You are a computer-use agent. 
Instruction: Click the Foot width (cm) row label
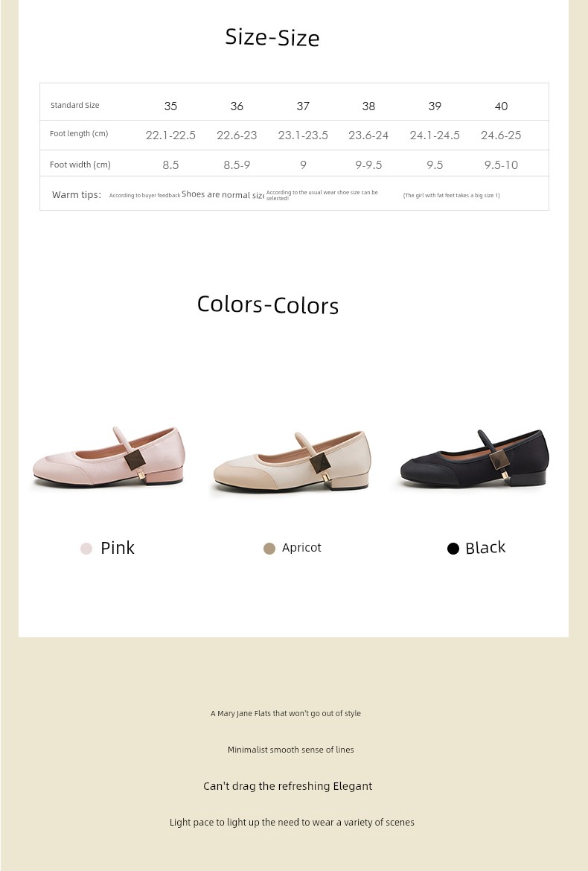tap(80, 165)
